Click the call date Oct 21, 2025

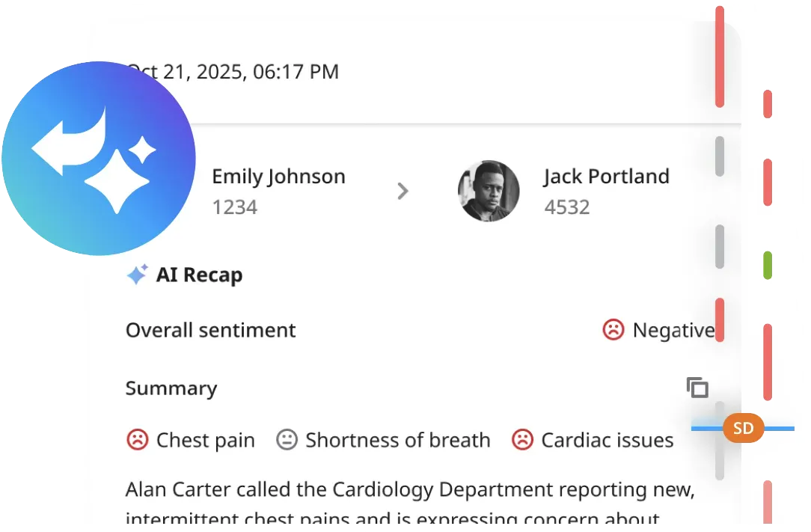pyautogui.click(x=233, y=71)
